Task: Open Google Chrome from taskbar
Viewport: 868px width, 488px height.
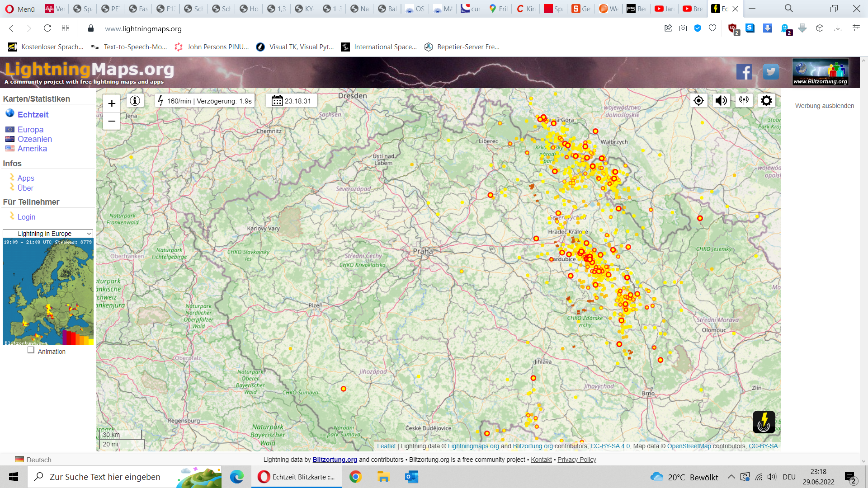Action: pyautogui.click(x=355, y=477)
